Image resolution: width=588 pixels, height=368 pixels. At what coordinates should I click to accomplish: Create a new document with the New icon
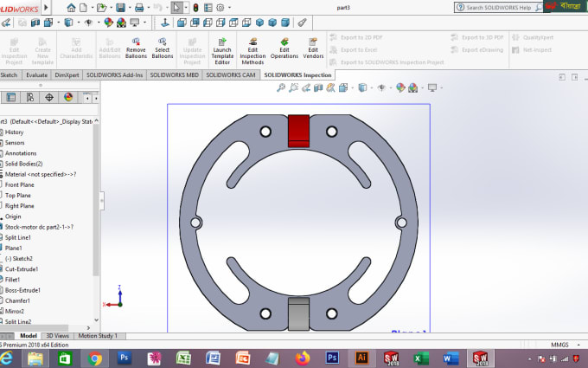(x=83, y=7)
